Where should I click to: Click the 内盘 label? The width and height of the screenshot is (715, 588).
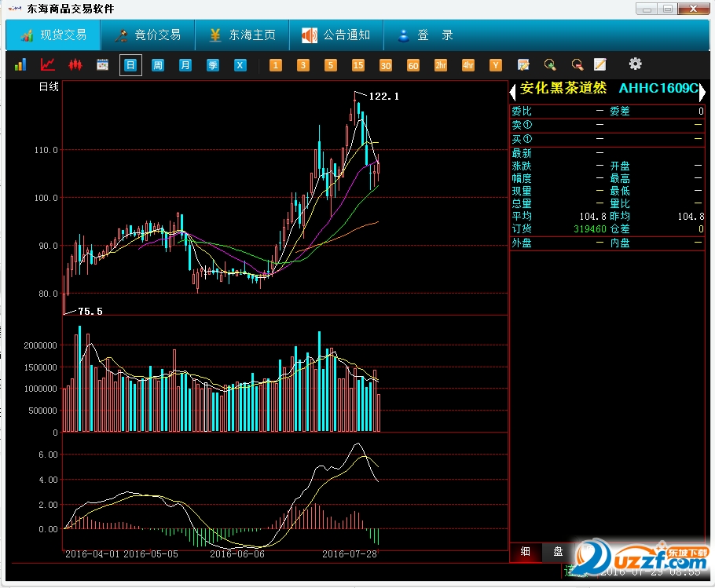tap(620, 243)
